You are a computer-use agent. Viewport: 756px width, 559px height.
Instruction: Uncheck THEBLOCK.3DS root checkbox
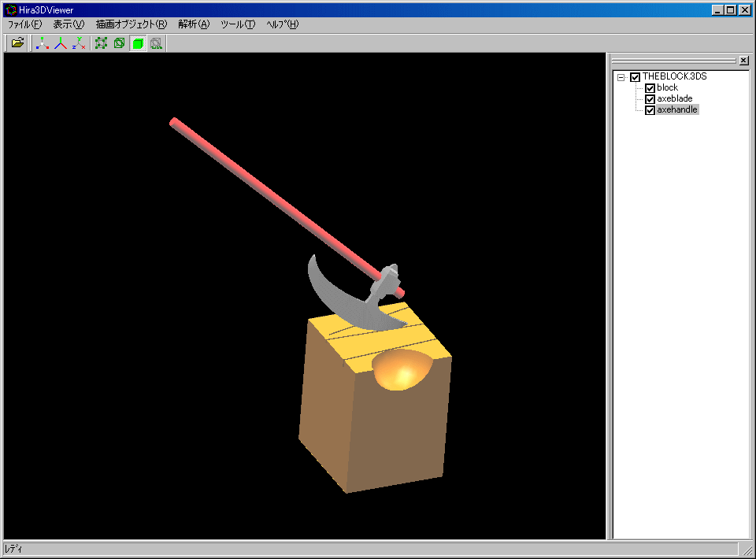tap(635, 76)
